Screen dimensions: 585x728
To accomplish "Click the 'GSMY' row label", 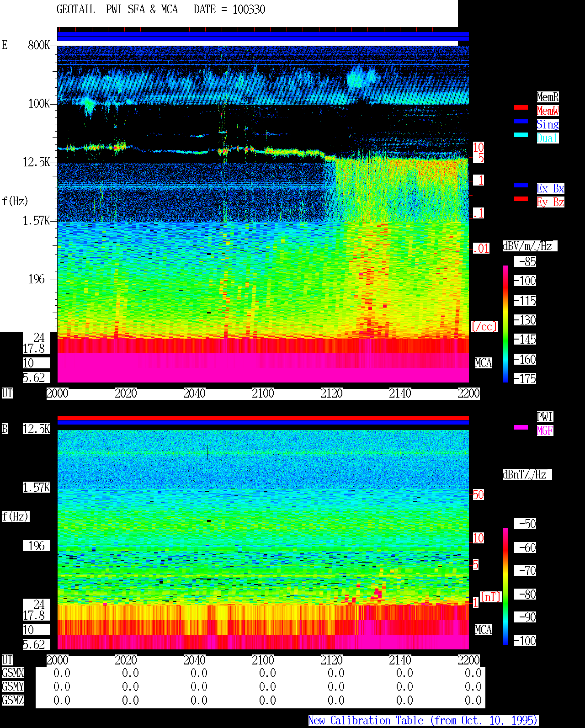I will point(13,686).
